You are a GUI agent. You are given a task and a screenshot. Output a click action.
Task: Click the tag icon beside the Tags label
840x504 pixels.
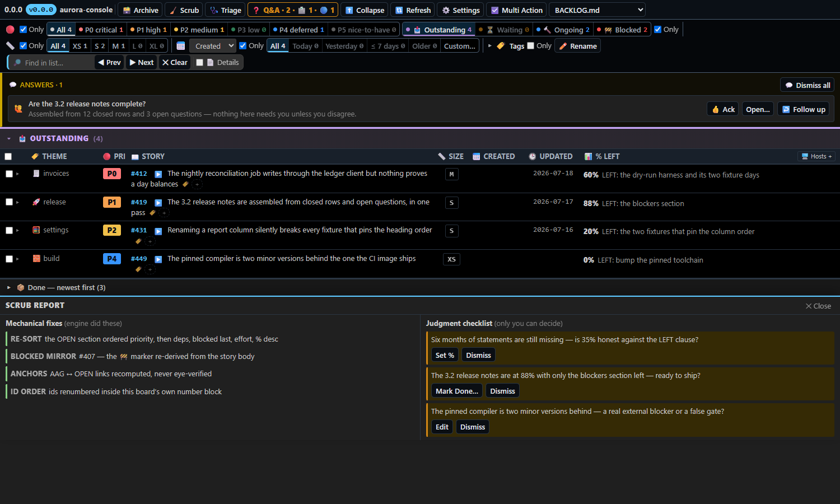(x=501, y=46)
